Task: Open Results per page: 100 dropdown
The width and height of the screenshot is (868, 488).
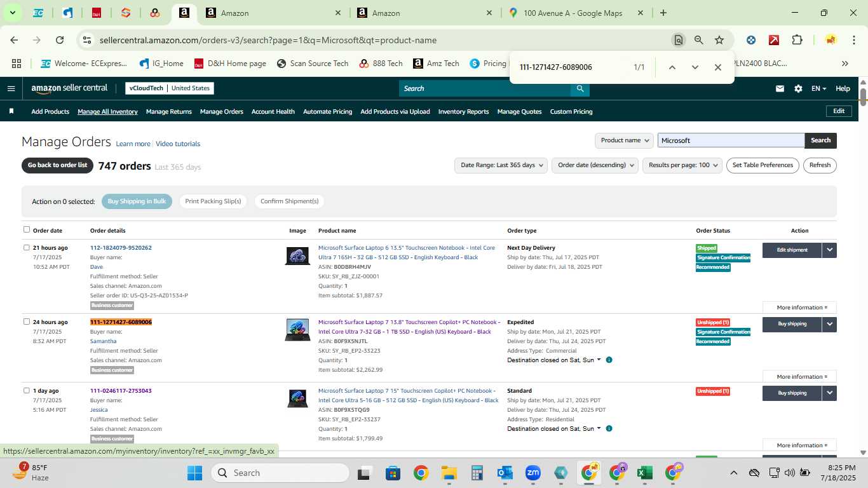Action: [x=682, y=165]
